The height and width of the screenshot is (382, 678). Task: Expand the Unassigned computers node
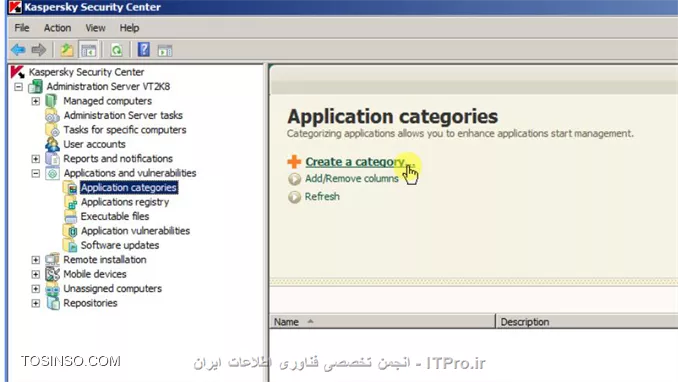(35, 289)
